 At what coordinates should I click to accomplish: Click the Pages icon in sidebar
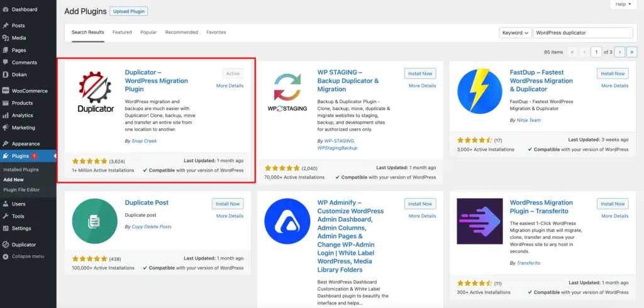[x=5, y=50]
